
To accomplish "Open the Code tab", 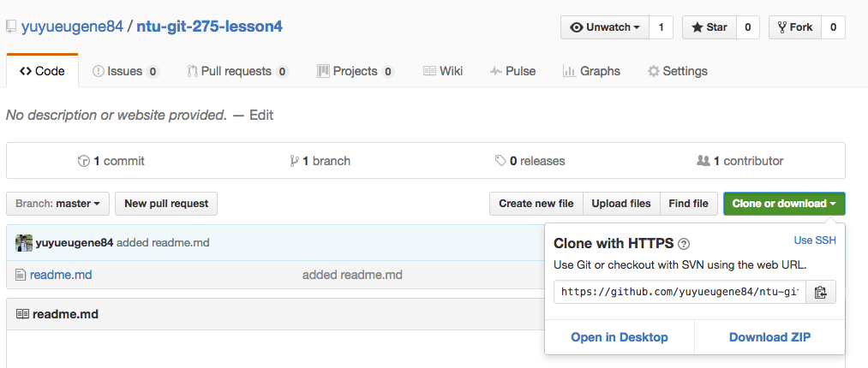I will pos(42,71).
